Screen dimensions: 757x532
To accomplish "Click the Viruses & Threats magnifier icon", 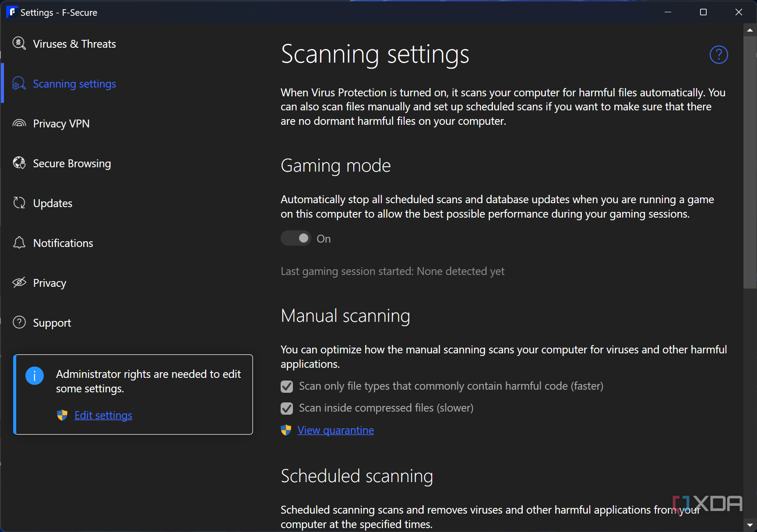I will click(19, 43).
